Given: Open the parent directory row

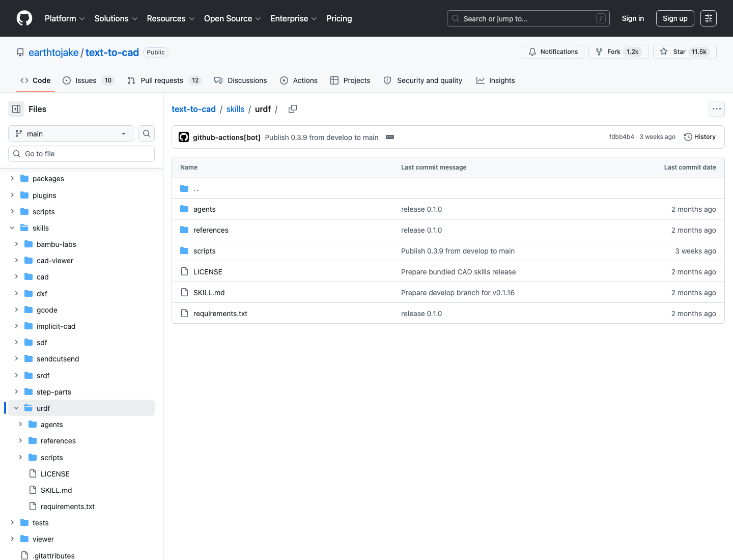Looking at the screenshot, I should click(x=448, y=188).
